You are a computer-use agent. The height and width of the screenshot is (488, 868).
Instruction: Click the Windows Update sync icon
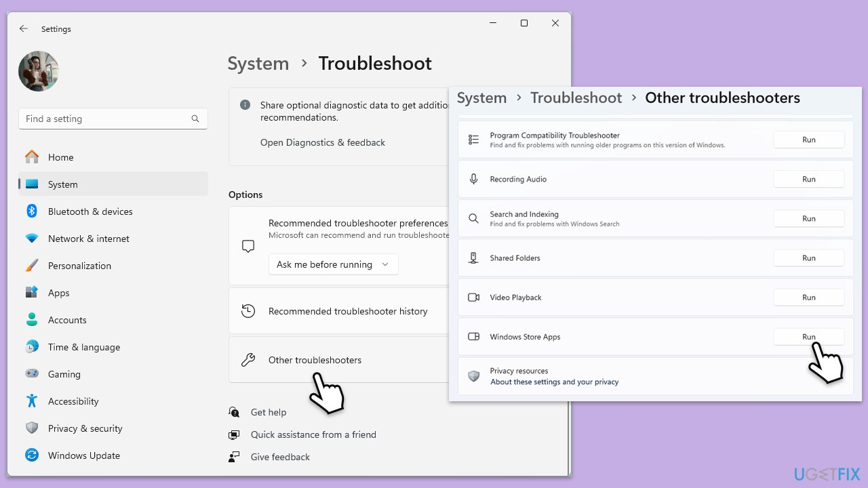(x=32, y=455)
